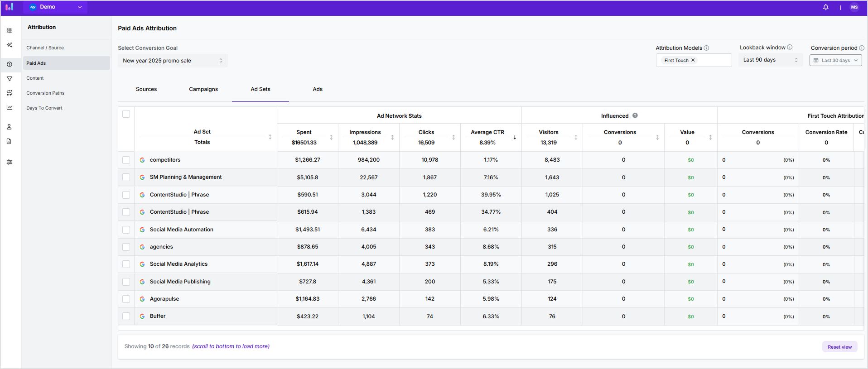Open the funnel icon in left sidebar

[x=9, y=79]
